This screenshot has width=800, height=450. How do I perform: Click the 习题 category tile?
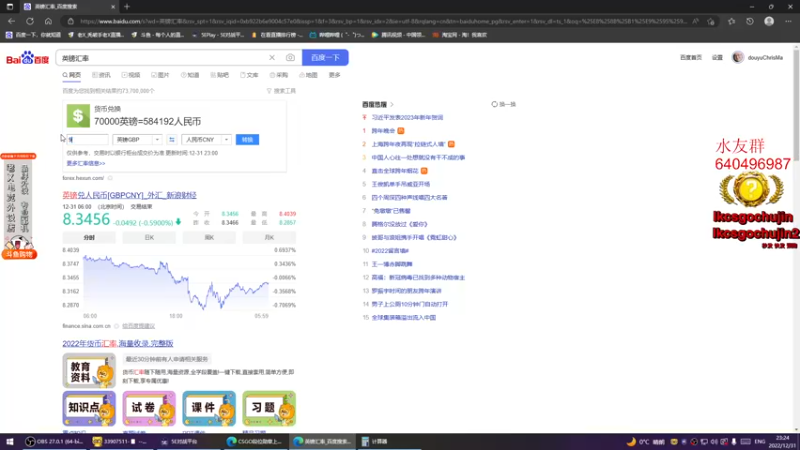(x=269, y=408)
